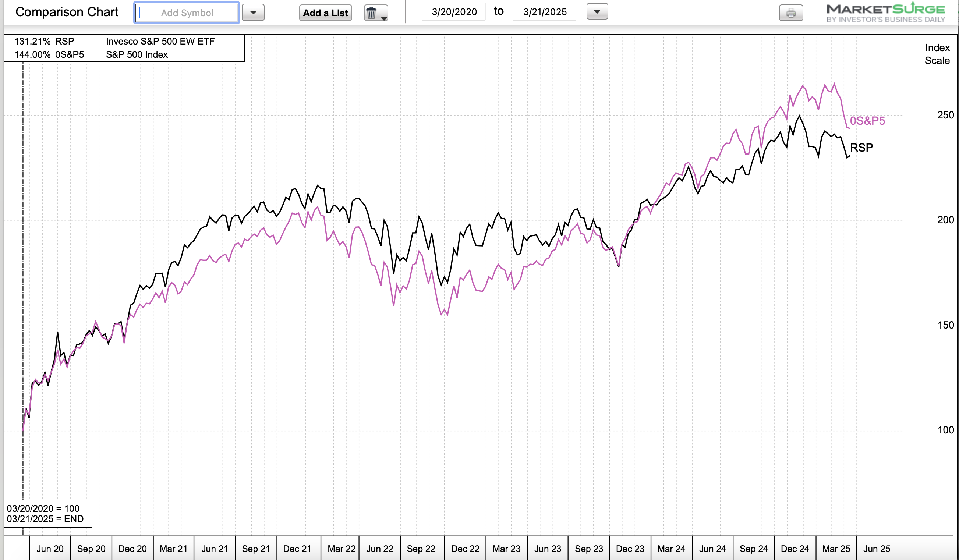
Task: Click the S&P 500 Index name
Action: pos(137,54)
